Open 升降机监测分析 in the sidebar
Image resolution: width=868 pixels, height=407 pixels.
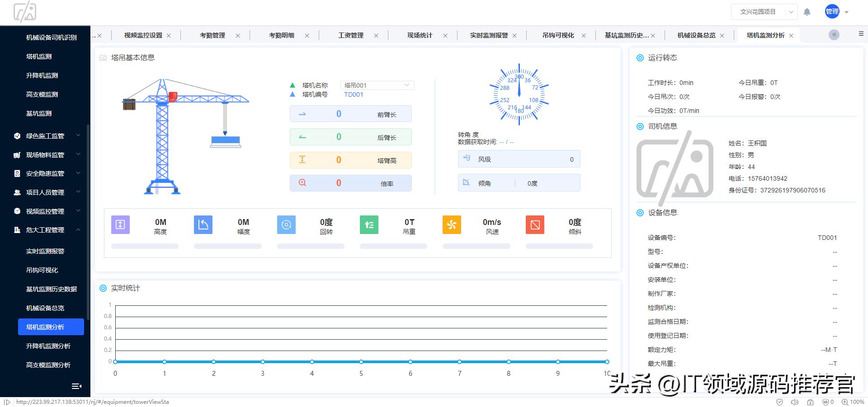(x=48, y=346)
